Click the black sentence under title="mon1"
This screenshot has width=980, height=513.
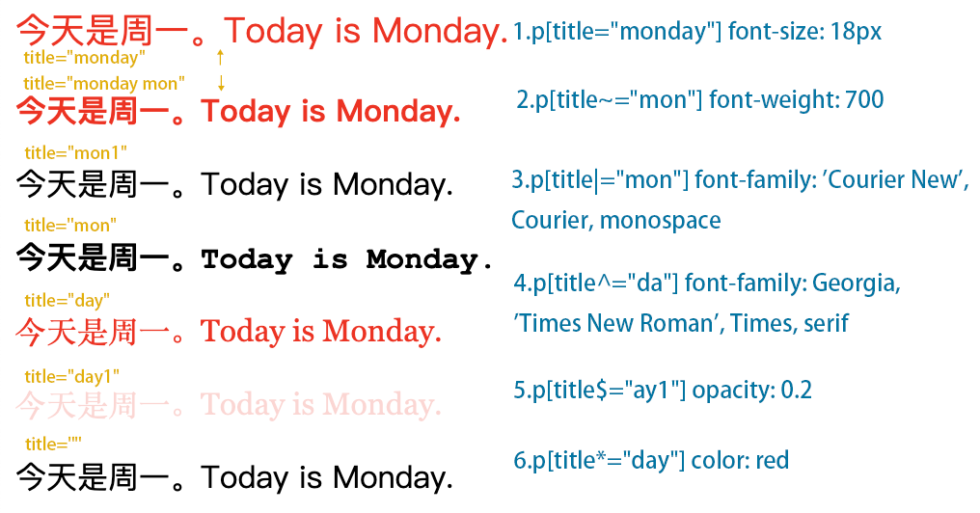234,184
